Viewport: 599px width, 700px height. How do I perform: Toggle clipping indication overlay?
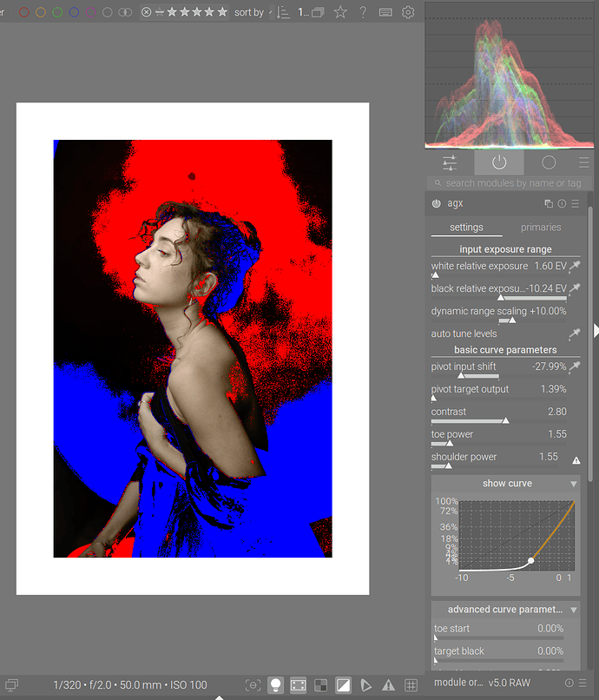tap(343, 685)
